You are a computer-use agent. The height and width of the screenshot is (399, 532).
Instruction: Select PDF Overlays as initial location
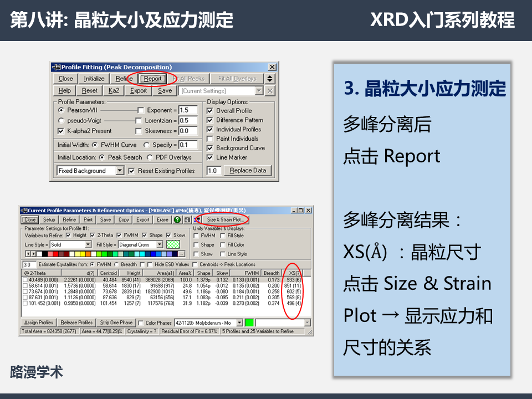[150, 157]
